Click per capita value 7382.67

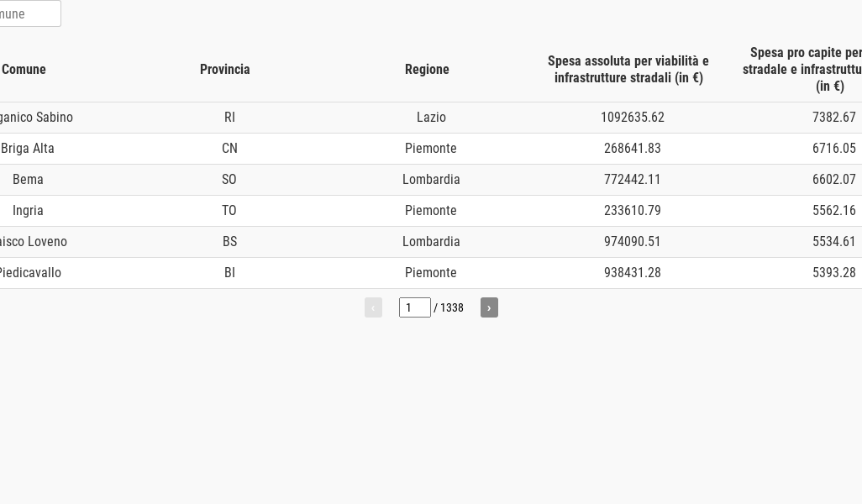point(834,117)
